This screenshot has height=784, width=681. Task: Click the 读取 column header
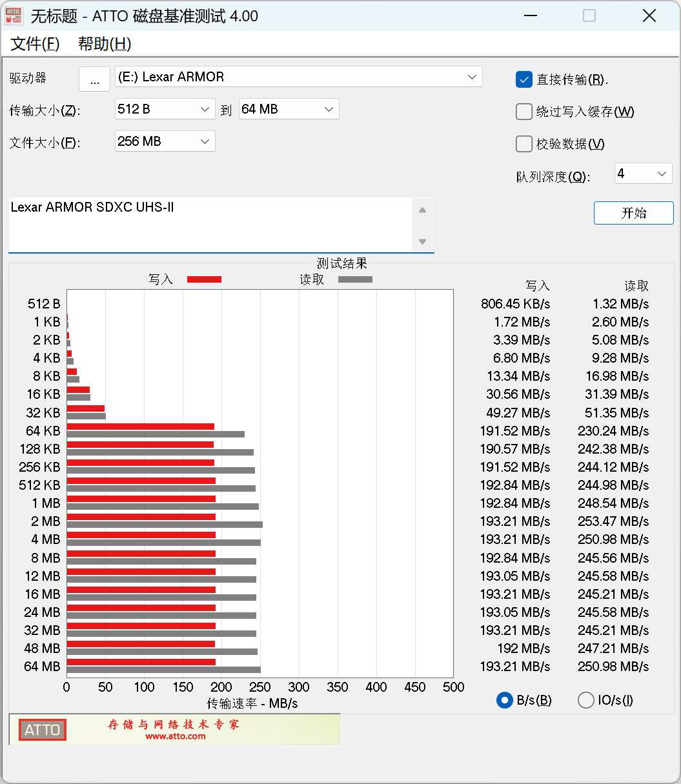636,285
